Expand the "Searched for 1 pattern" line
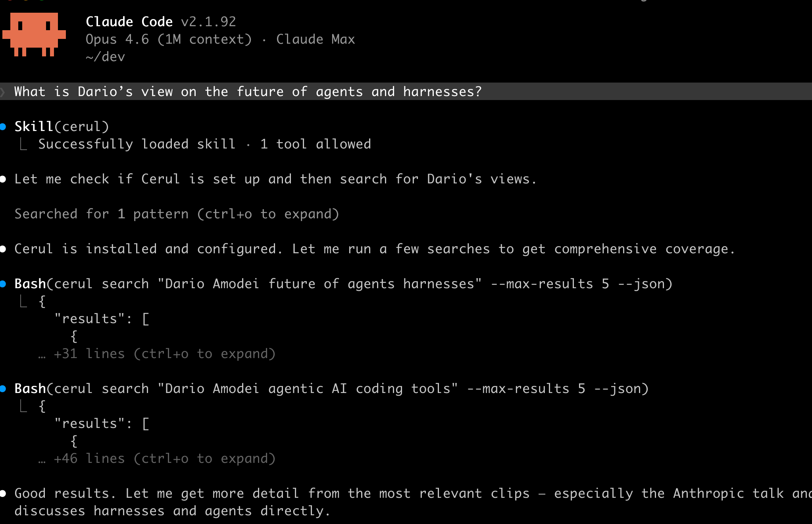The height and width of the screenshot is (524, 812). click(177, 214)
